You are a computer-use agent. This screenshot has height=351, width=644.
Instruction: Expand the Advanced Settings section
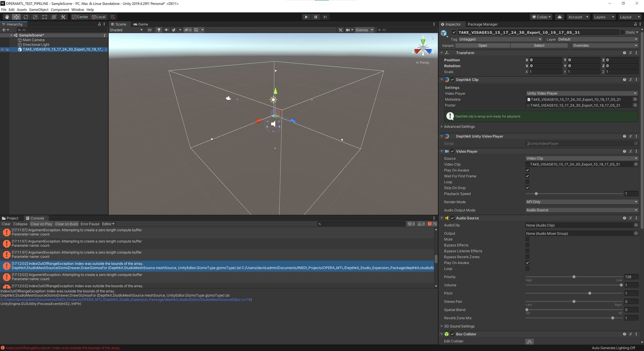459,127
